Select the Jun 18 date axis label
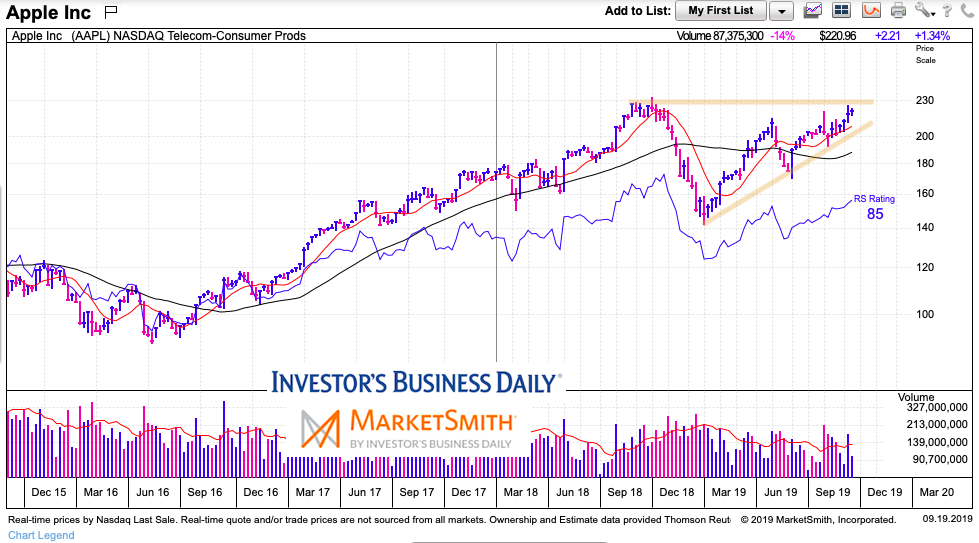 [x=573, y=492]
